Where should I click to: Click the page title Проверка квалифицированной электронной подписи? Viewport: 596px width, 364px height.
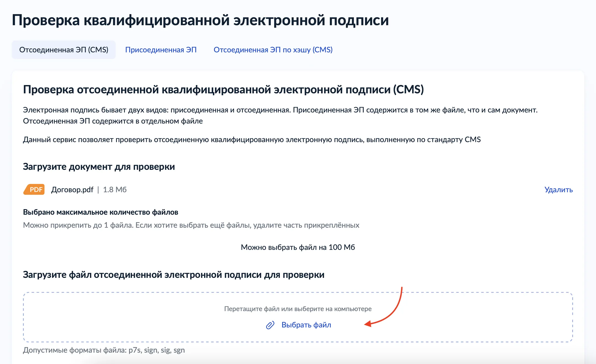[200, 20]
